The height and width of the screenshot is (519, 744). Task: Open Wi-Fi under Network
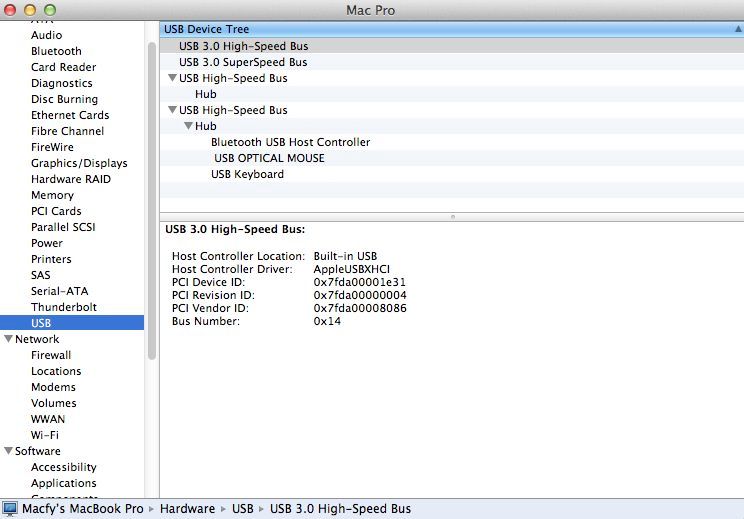coord(45,435)
